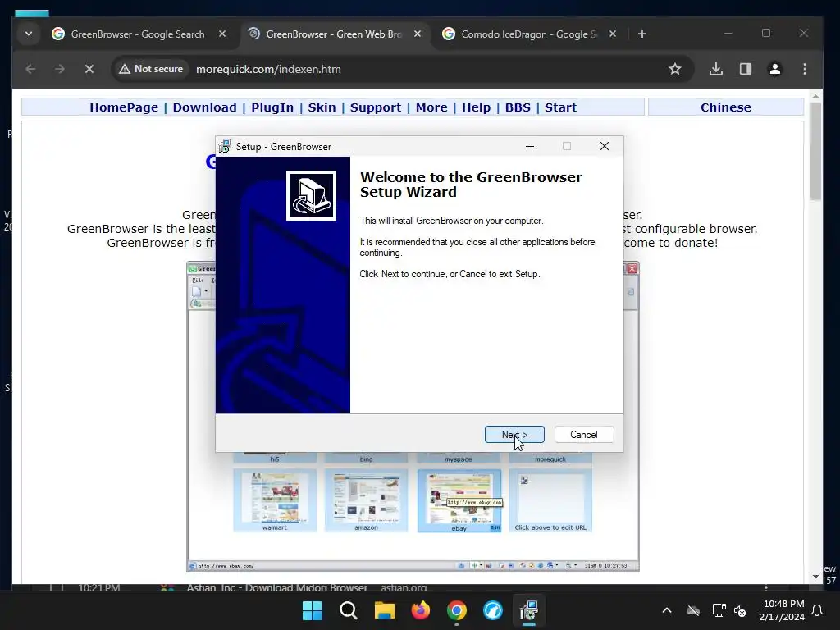Open the Windows Start menu
Viewport: 840px width, 630px height.
click(x=313, y=610)
